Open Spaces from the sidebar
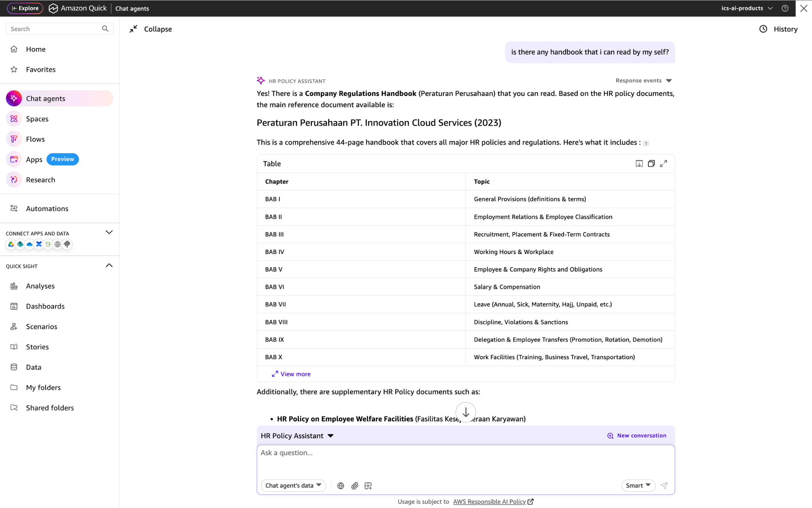 (x=37, y=119)
